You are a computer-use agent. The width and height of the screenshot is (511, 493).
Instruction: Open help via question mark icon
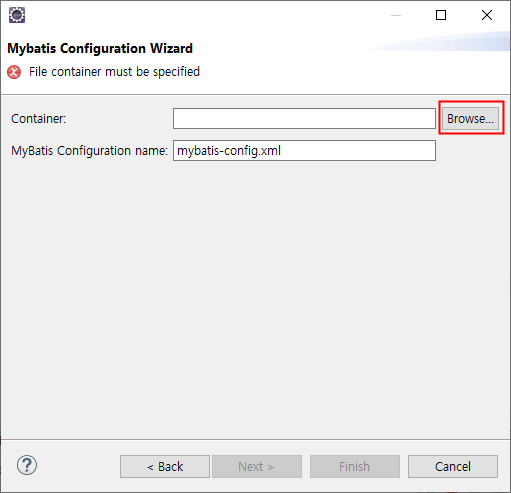[x=27, y=465]
